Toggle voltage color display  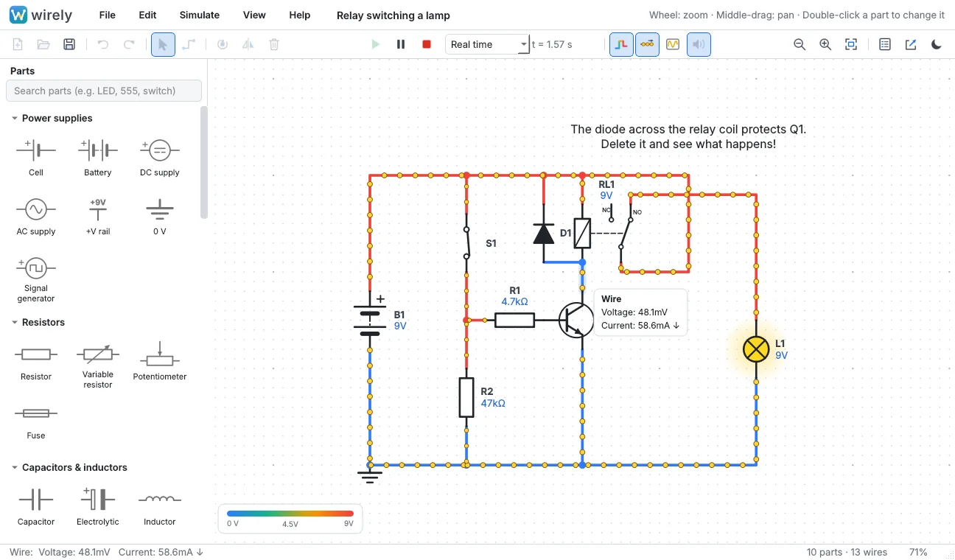click(x=621, y=44)
